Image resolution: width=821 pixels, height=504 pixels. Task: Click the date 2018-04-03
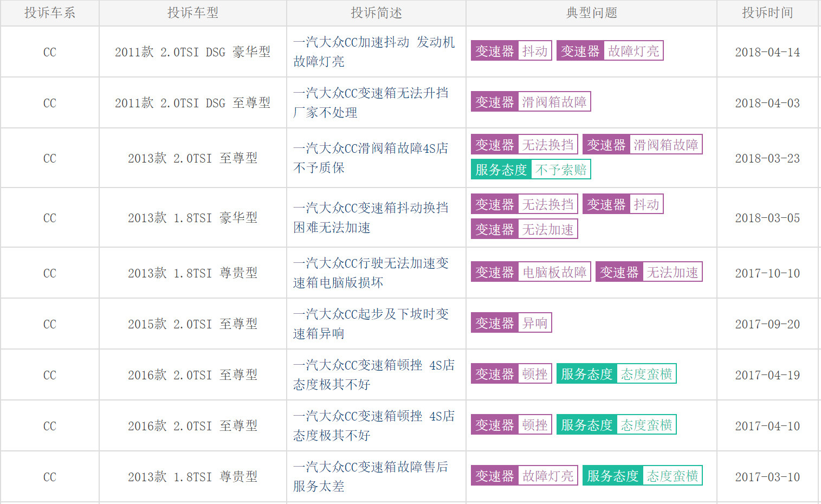coord(767,104)
